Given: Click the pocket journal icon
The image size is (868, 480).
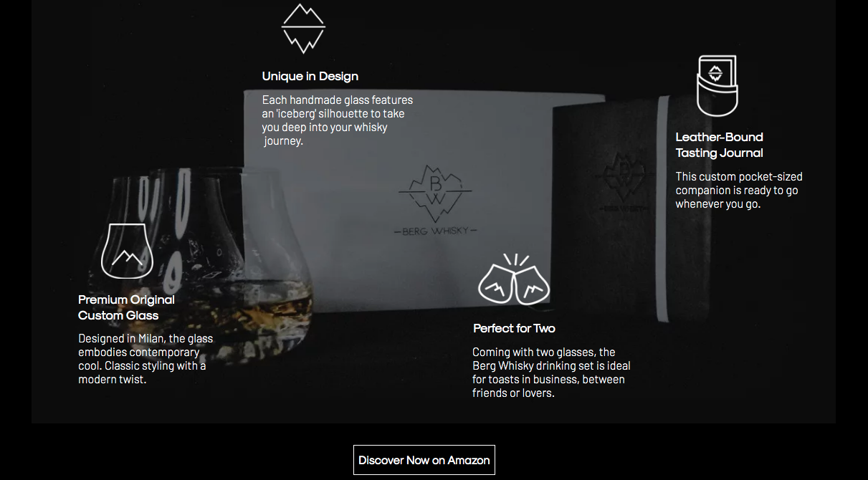Looking at the screenshot, I should pos(717,86).
